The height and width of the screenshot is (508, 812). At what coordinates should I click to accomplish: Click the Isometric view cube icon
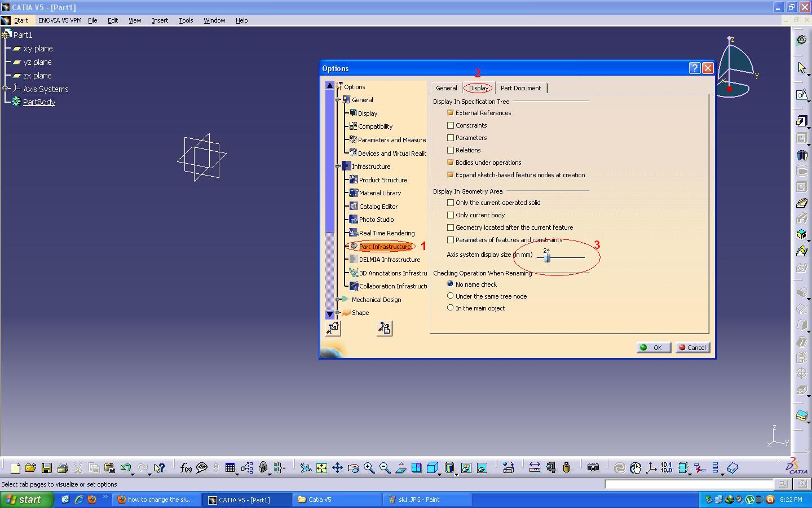pyautogui.click(x=433, y=467)
